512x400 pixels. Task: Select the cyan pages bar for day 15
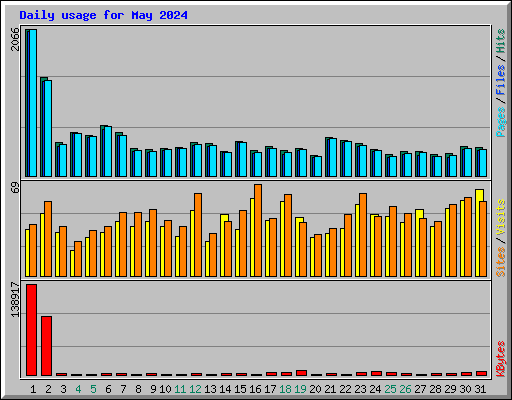tap(243, 159)
